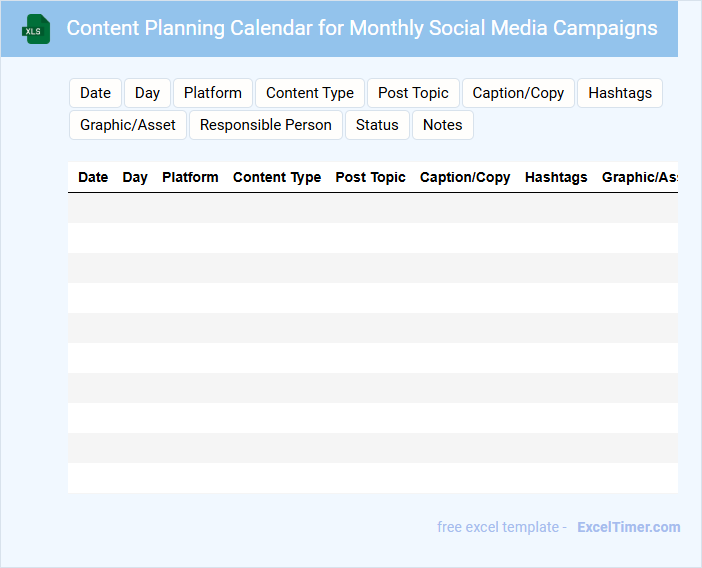Click the Responsible Person tag
Screen dimensions: 702x568
[x=266, y=125]
